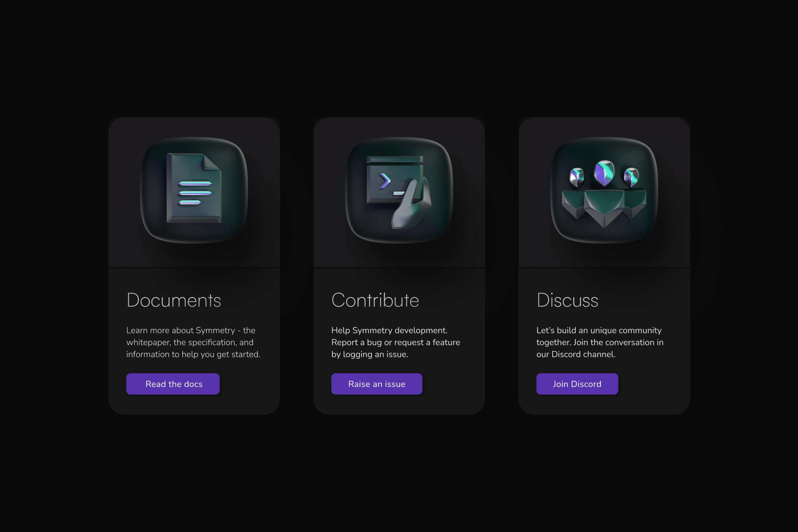This screenshot has width=798, height=532.
Task: Click the Documents description about the whitepaper
Action: click(x=193, y=342)
